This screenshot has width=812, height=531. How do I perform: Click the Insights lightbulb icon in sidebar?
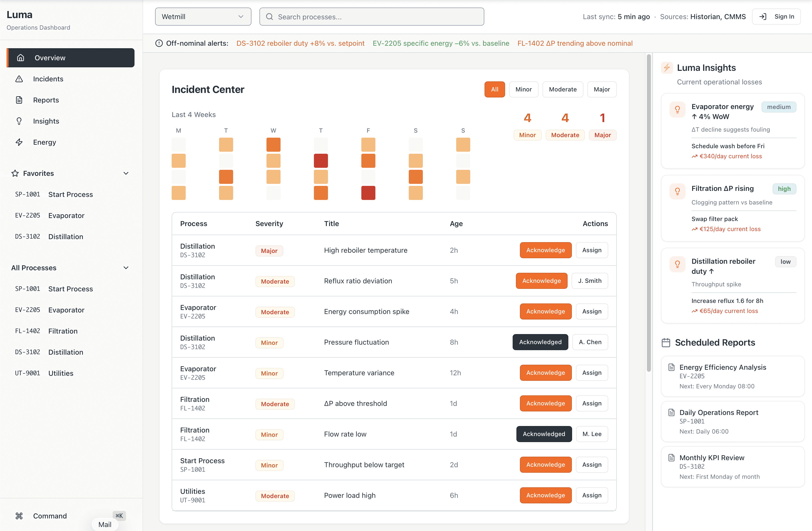coord(19,121)
